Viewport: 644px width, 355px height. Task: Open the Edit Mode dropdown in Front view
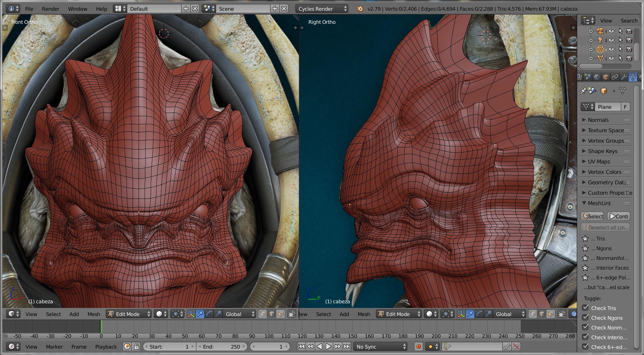pyautogui.click(x=129, y=314)
